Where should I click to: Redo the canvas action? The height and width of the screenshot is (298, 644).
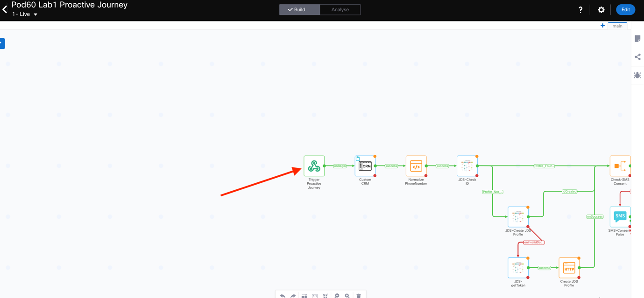point(293,296)
